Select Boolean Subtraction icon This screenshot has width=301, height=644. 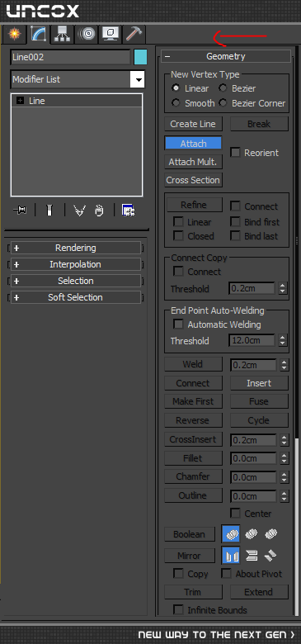pyautogui.click(x=251, y=534)
